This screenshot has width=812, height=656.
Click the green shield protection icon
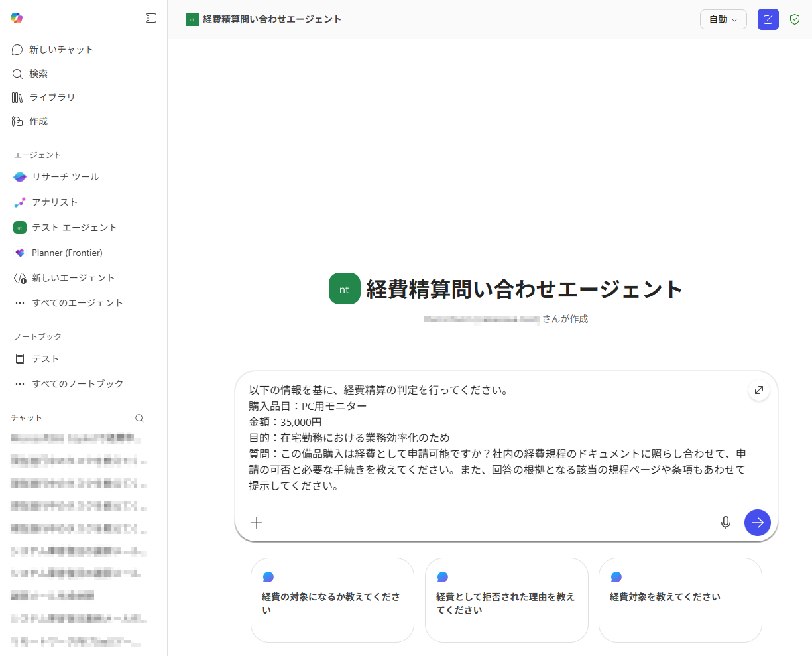click(795, 19)
